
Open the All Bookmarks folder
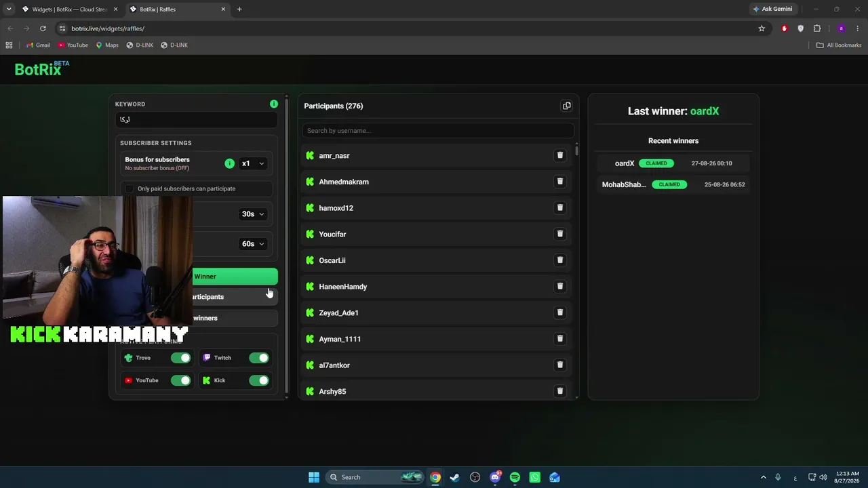point(839,45)
